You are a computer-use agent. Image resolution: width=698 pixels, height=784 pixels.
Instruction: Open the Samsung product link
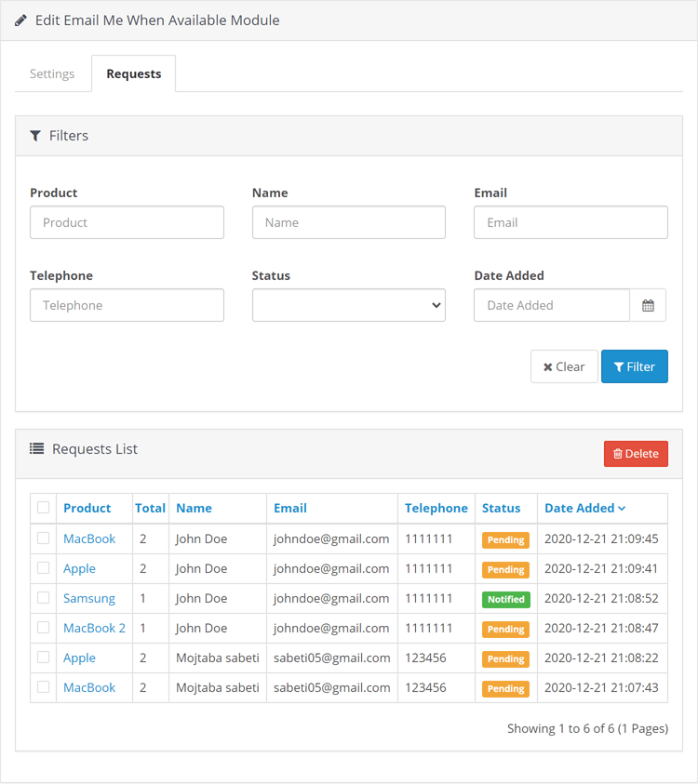coord(89,599)
